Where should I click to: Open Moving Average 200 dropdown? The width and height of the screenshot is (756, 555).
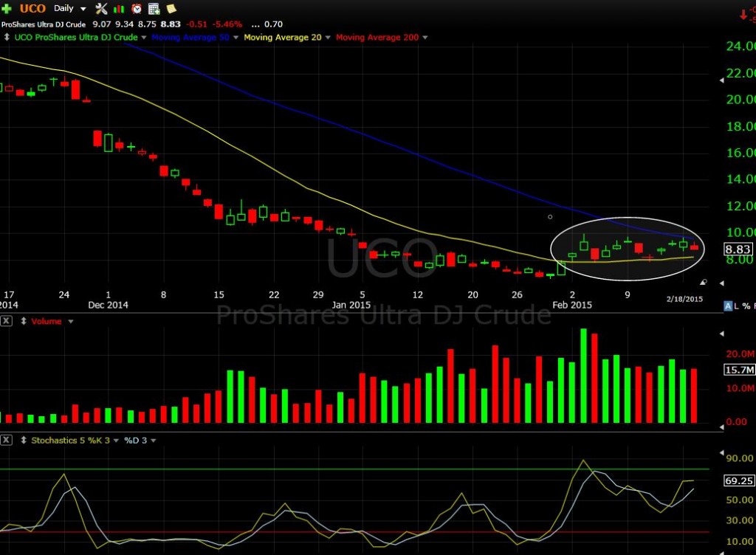point(425,38)
